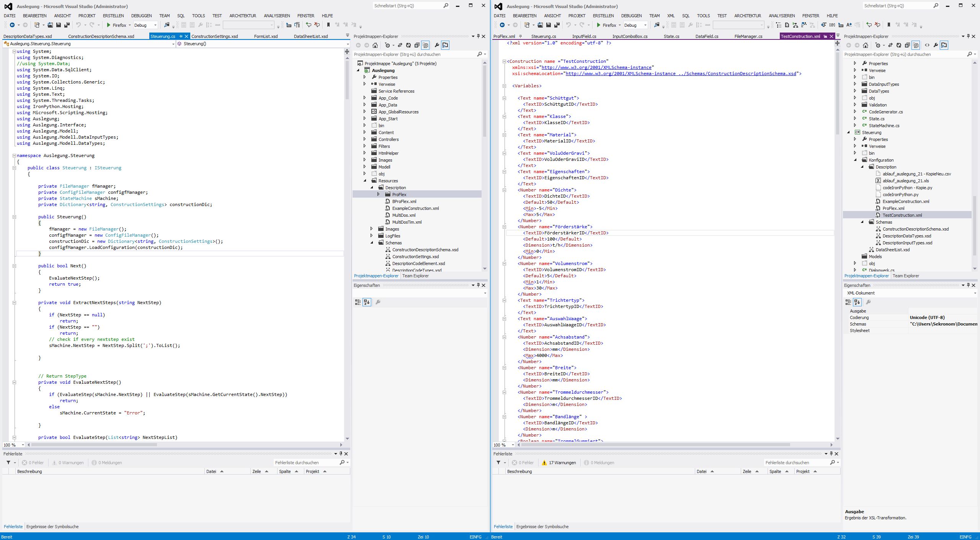Click view code icon in right Projektmappen-Explorer
This screenshot has height=540, width=980.
pyautogui.click(x=927, y=45)
